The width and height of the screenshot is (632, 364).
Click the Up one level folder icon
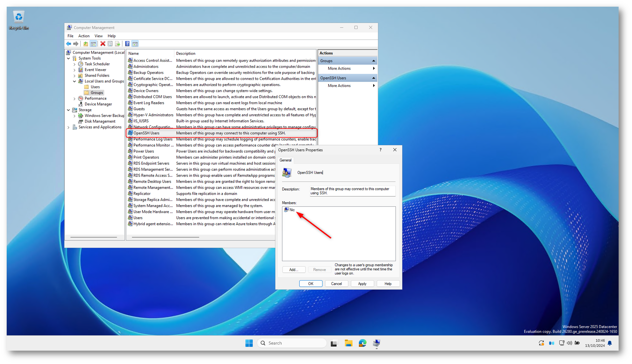[x=85, y=44]
